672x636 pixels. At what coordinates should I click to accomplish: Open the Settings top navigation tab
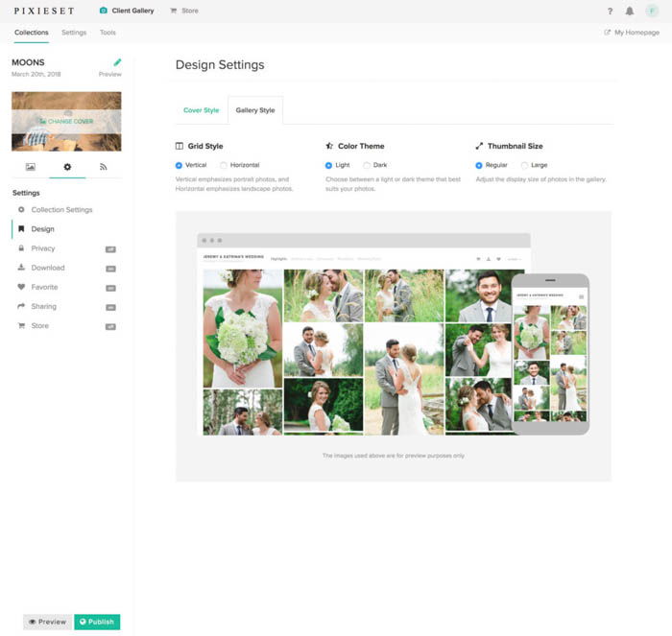tap(74, 33)
